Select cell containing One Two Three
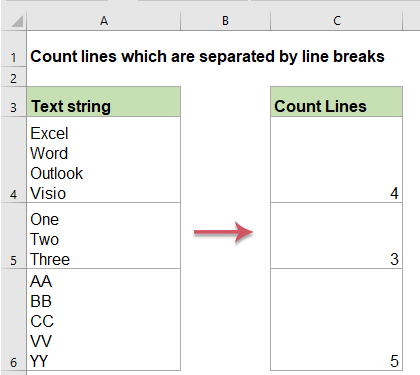420x375 pixels. tap(104, 236)
